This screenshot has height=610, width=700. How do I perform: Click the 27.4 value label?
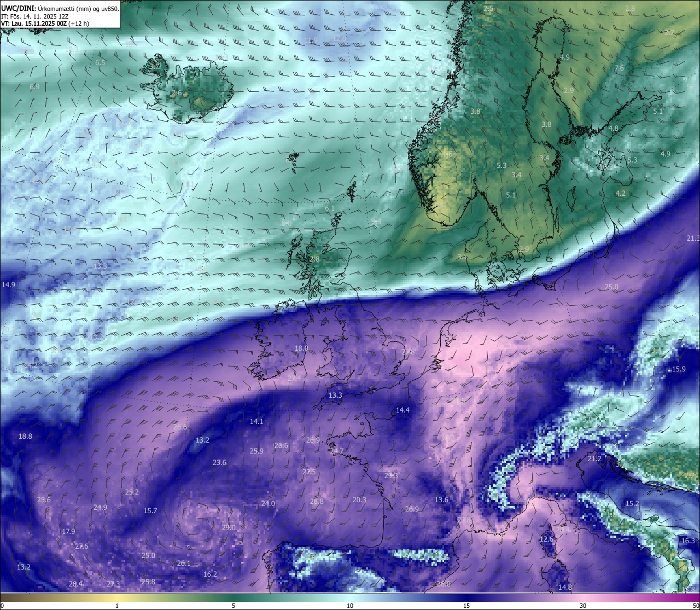click(x=294, y=379)
